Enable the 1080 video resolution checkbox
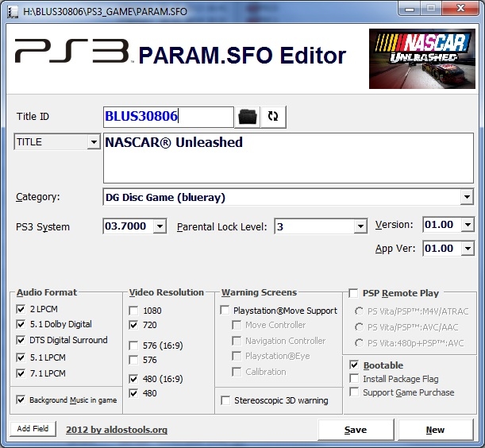This screenshot has height=448, width=485. (x=133, y=311)
